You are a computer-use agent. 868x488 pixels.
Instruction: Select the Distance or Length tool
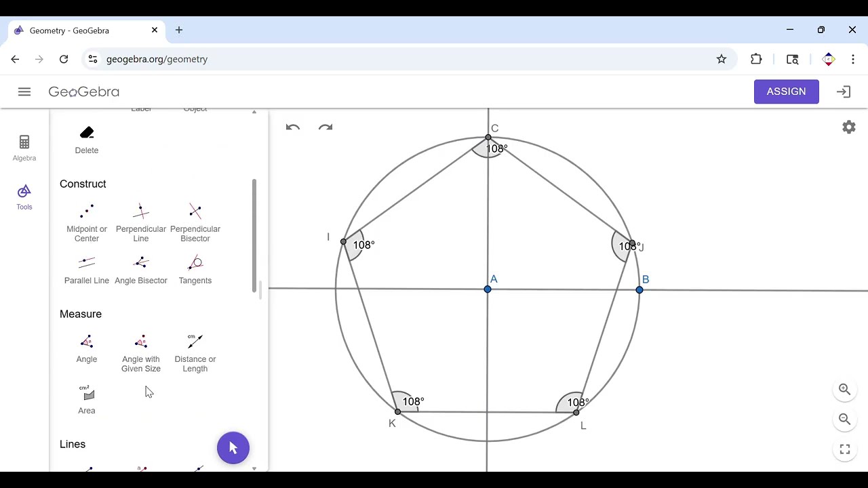pyautogui.click(x=195, y=353)
